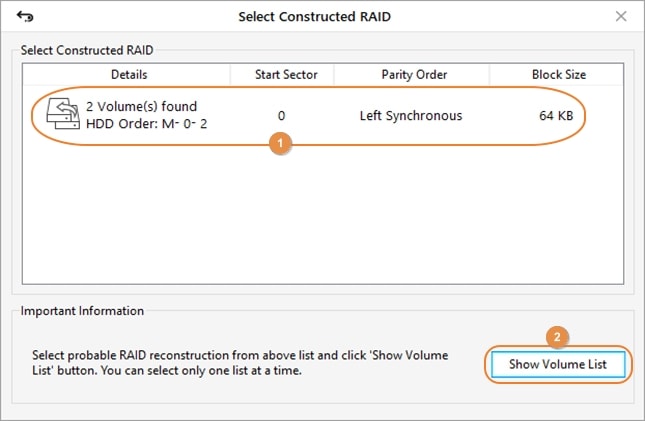The width and height of the screenshot is (645, 421).
Task: Click the RAID drive icon in the list row
Action: [x=64, y=115]
